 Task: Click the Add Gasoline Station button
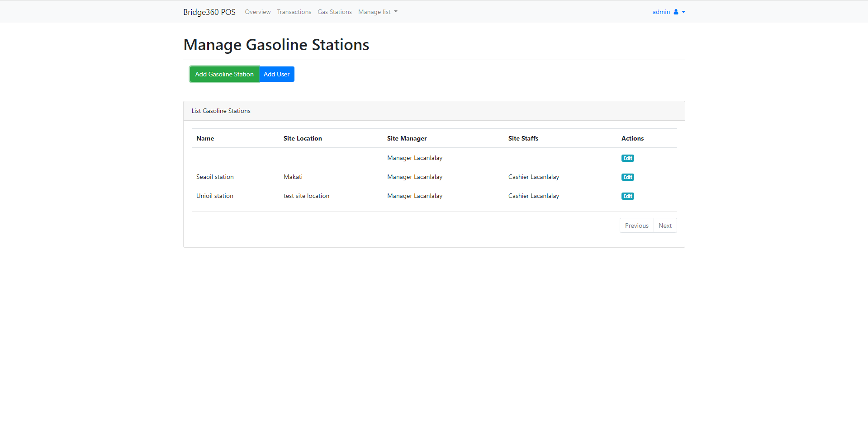point(224,74)
